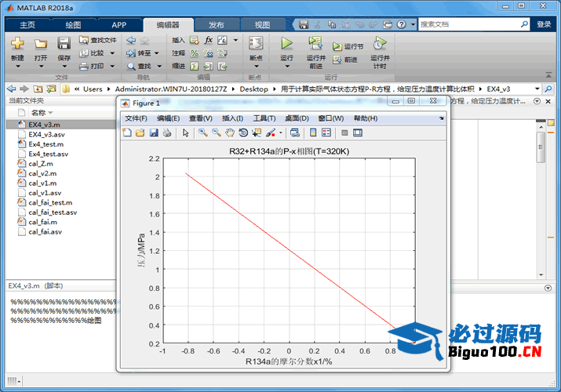This screenshot has height=392, width=561.
Task: Click Show Plot Tools icon in Figure 1
Action: click(358, 132)
